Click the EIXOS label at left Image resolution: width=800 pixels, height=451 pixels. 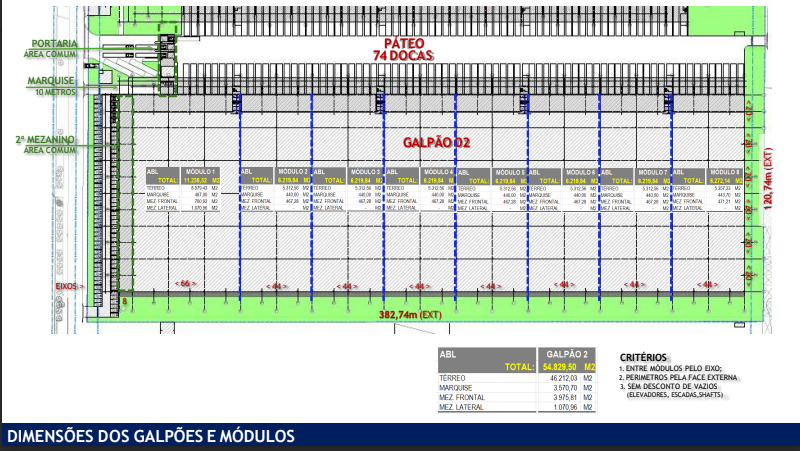pos(68,286)
